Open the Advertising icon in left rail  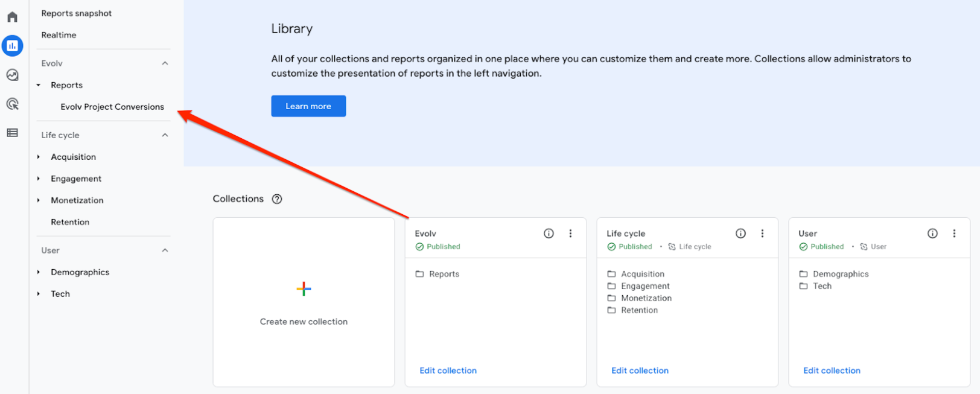click(13, 104)
